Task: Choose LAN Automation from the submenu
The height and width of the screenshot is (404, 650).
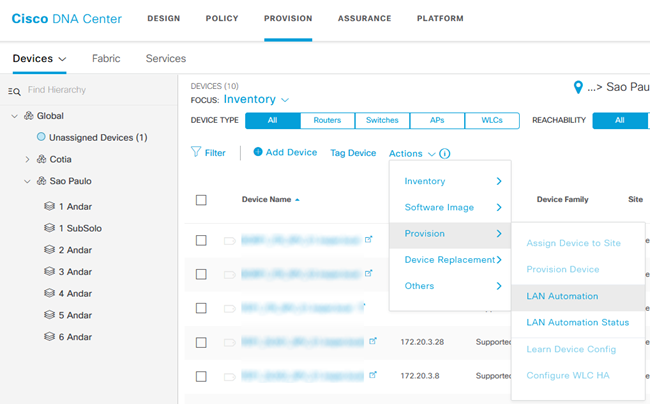Action: [578, 296]
